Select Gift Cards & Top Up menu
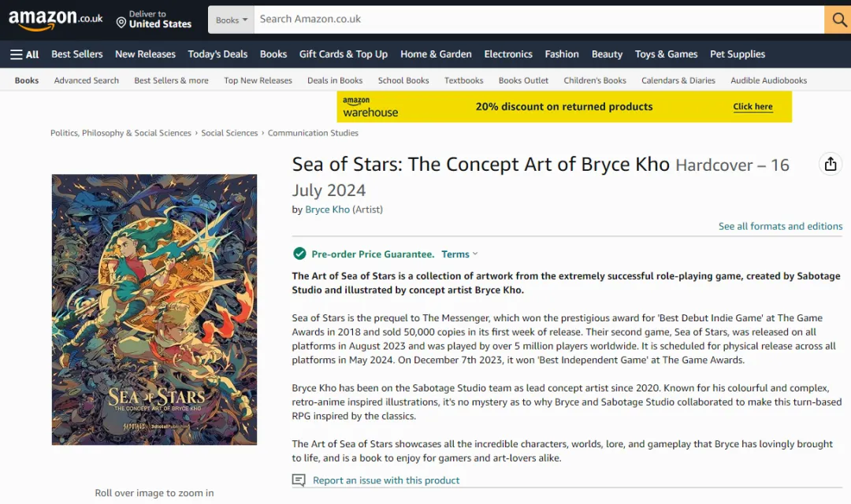Image resolution: width=851 pixels, height=504 pixels. pyautogui.click(x=344, y=54)
